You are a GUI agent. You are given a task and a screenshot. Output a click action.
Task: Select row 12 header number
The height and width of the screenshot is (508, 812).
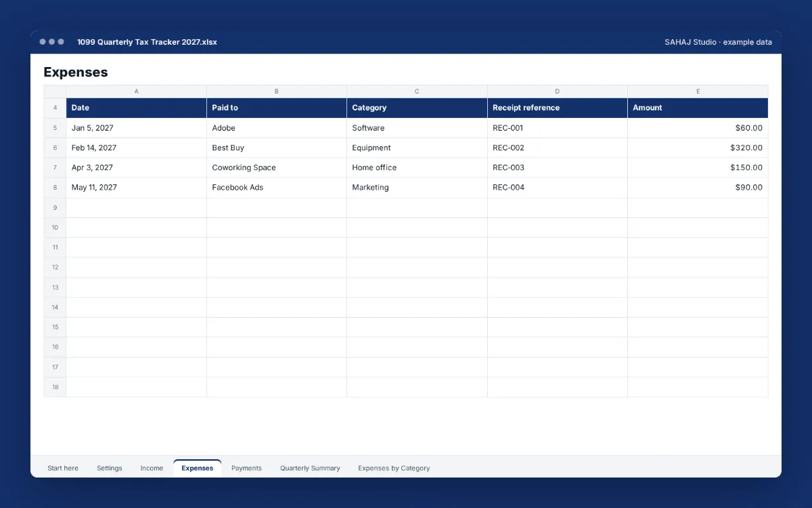pos(55,268)
